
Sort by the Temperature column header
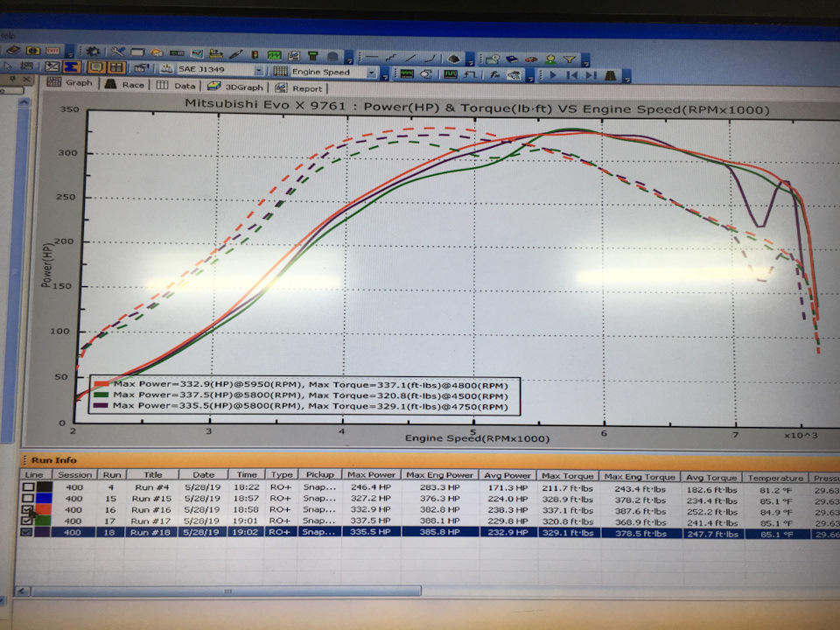click(x=775, y=478)
